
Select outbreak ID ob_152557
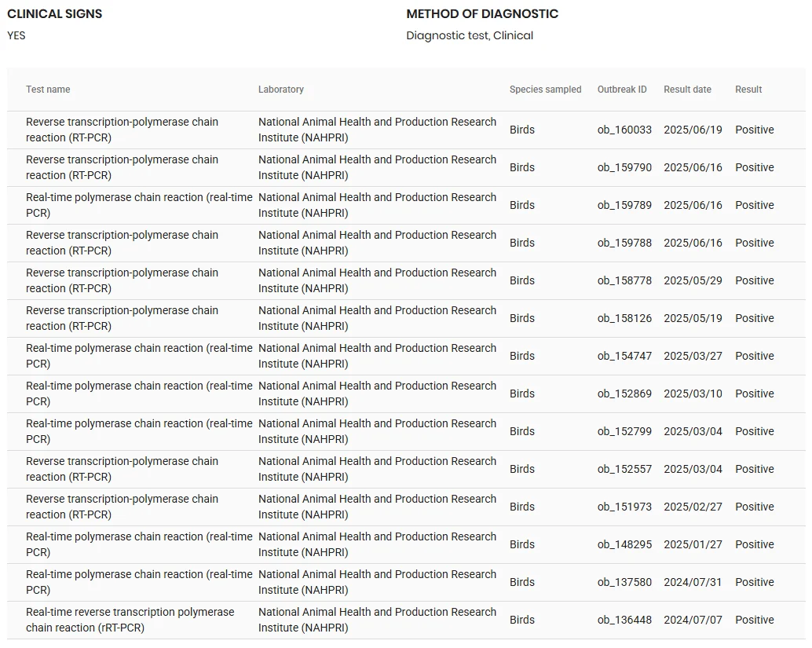624,469
